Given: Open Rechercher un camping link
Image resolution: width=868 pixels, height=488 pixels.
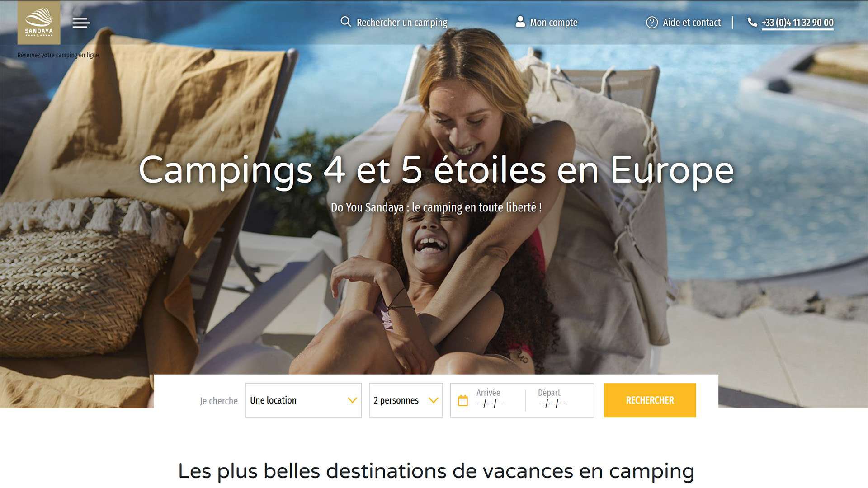Looking at the screenshot, I should [x=402, y=23].
